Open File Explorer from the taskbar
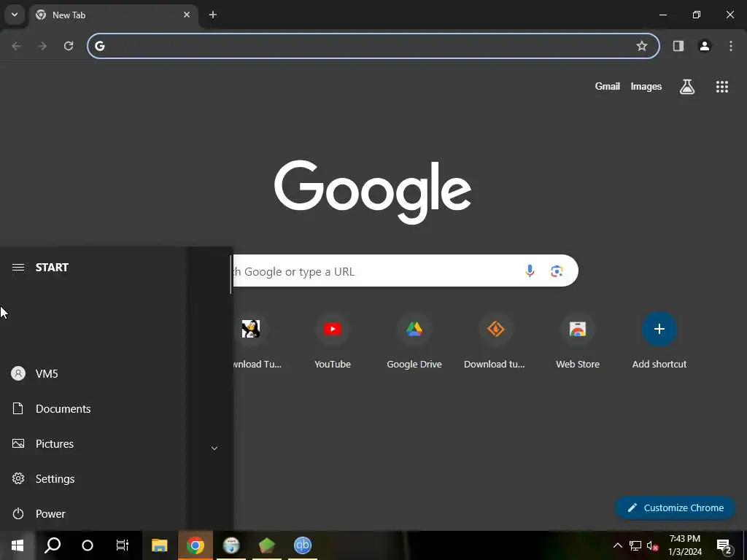747x560 pixels. pos(160,545)
